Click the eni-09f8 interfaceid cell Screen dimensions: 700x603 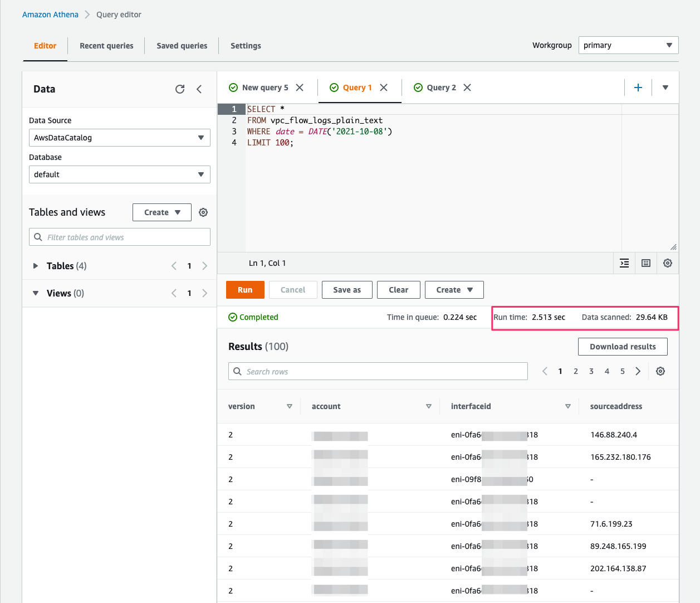click(x=492, y=479)
